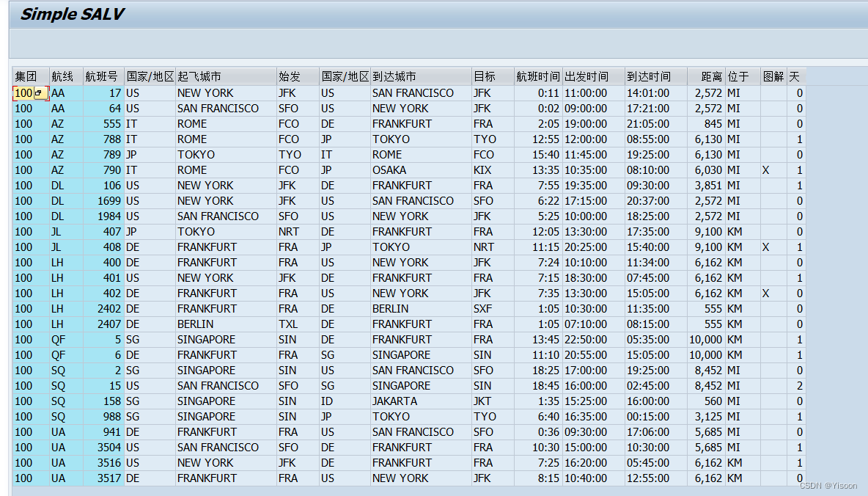868x496 pixels.
Task: Click flight number 17 cell
Action: coord(103,93)
